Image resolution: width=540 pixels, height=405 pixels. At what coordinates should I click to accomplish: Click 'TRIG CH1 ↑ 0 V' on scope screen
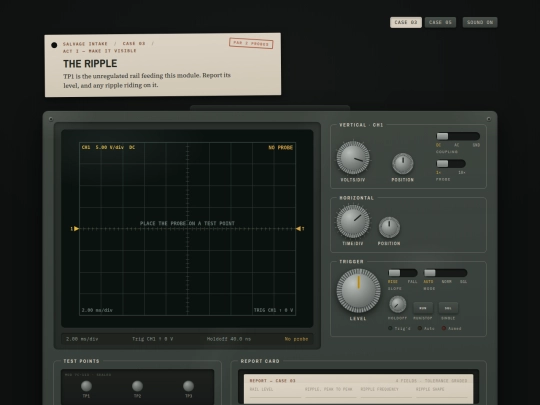(273, 310)
